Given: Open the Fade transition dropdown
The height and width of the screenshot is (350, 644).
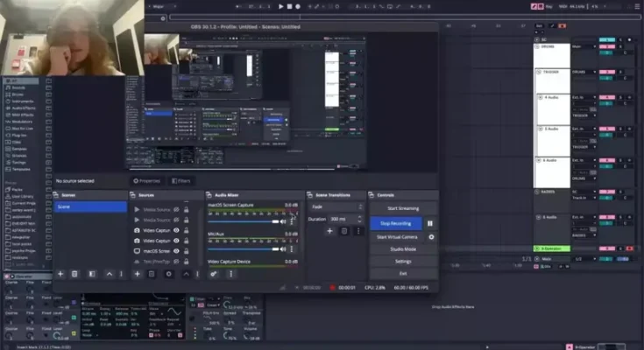Looking at the screenshot, I should point(334,206).
